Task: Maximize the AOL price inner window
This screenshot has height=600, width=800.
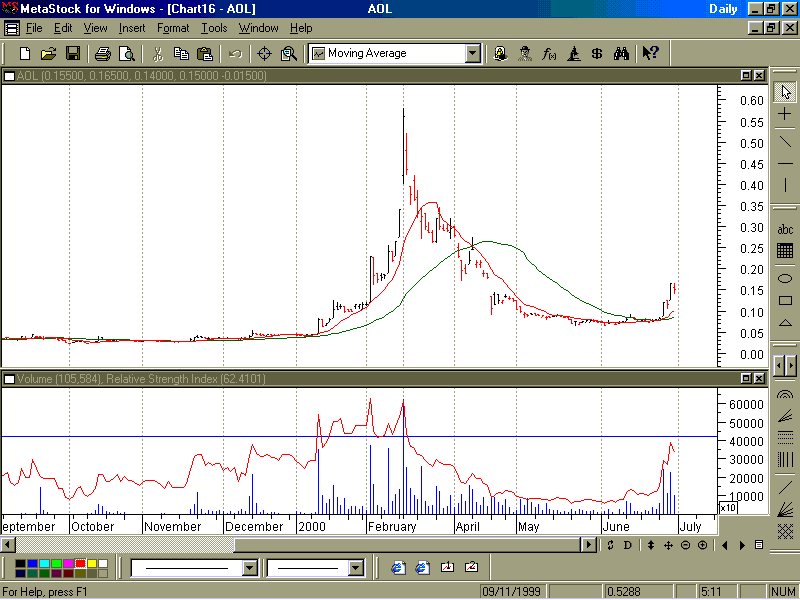Action: 746,76
